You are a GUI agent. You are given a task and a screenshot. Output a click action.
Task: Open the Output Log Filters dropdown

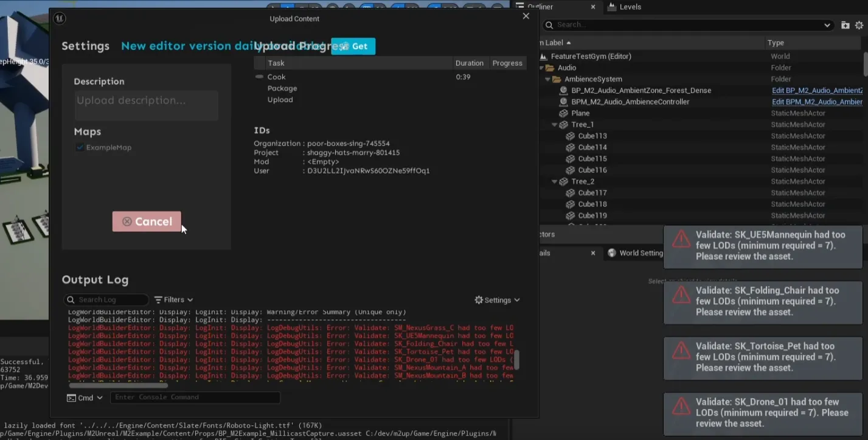(x=173, y=299)
